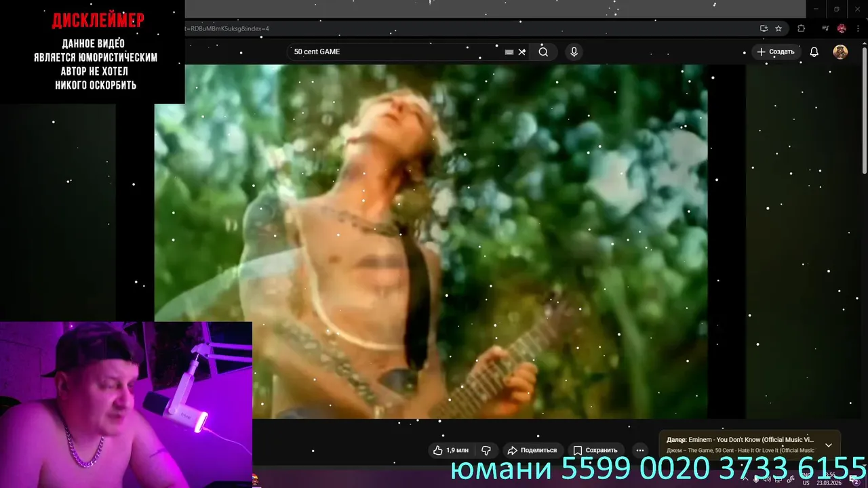
Task: Click the Создать button
Action: click(776, 52)
